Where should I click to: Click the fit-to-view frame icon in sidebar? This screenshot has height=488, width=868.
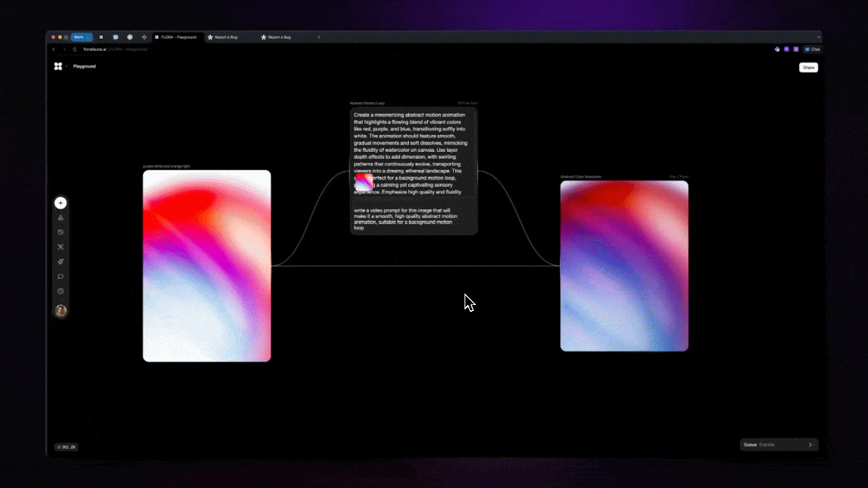(x=60, y=247)
